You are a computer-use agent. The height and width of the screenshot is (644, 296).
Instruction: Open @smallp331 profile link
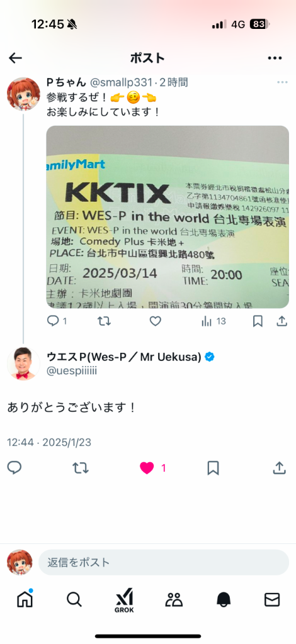pyautogui.click(x=121, y=82)
